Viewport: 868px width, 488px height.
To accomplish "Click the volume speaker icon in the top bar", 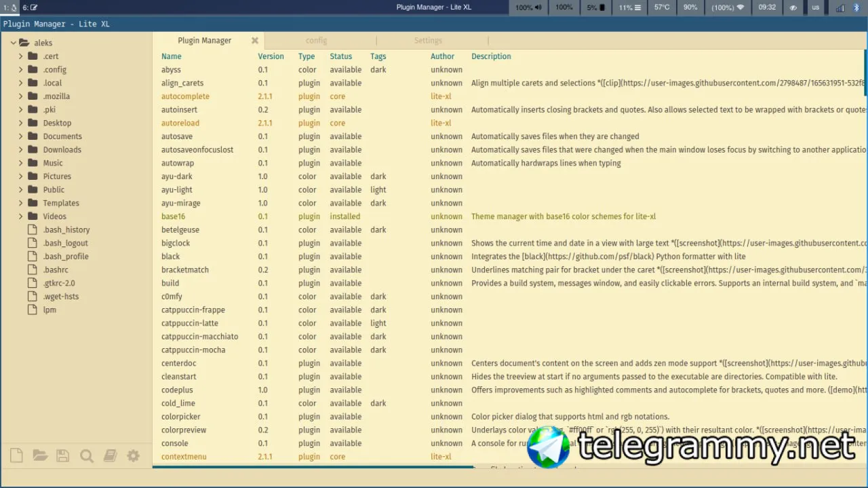I will coord(538,7).
